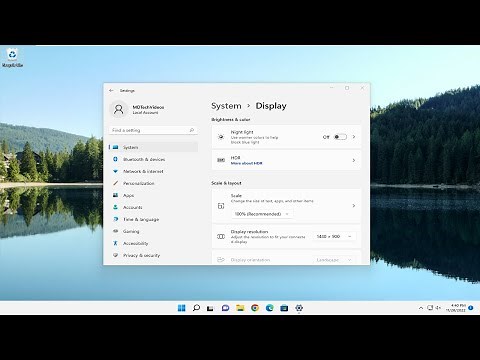Screen dimensions: 480x360
Task: Open Microsoft Store from the taskbar
Action: pyautogui.click(x=284, y=308)
